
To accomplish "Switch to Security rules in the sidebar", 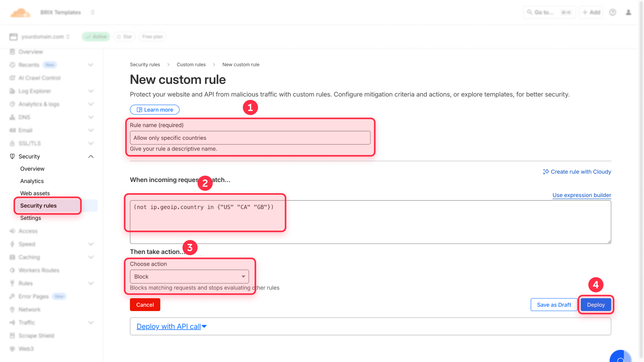I will 39,205.
